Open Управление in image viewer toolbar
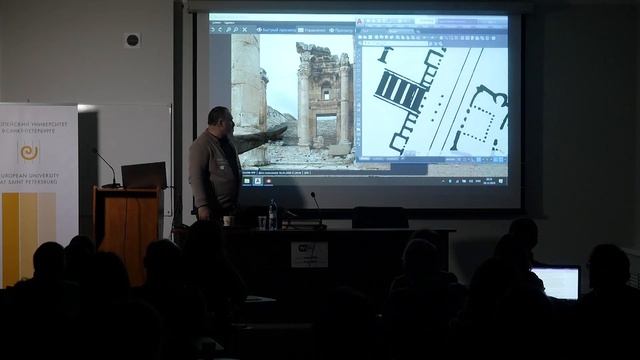Viewport: 640px width, 360px height. pyautogui.click(x=312, y=30)
